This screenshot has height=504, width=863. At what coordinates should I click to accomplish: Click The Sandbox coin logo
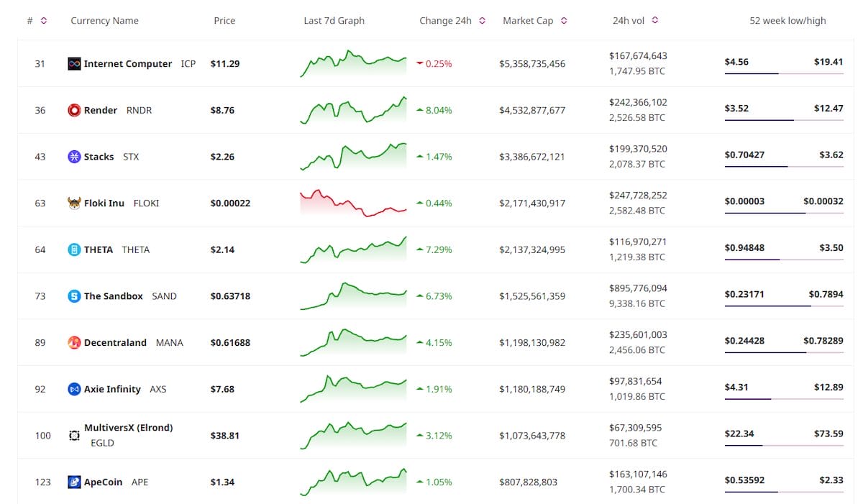tap(74, 296)
